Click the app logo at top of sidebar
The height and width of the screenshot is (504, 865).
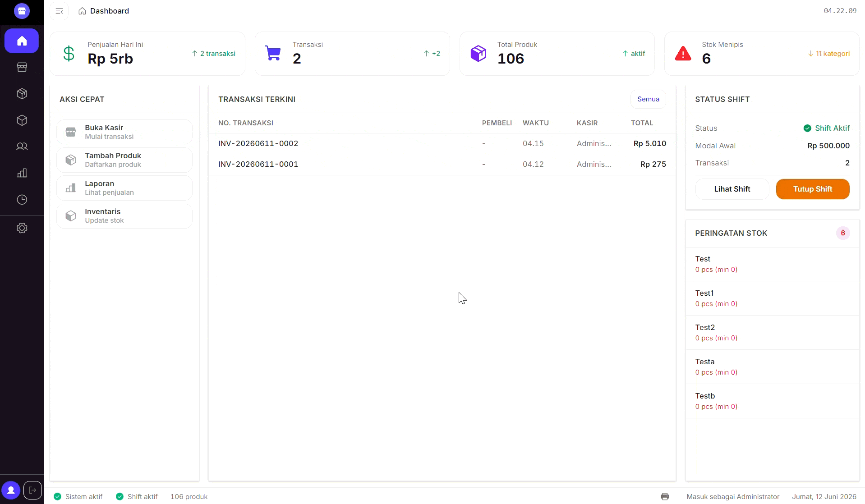tap(22, 11)
